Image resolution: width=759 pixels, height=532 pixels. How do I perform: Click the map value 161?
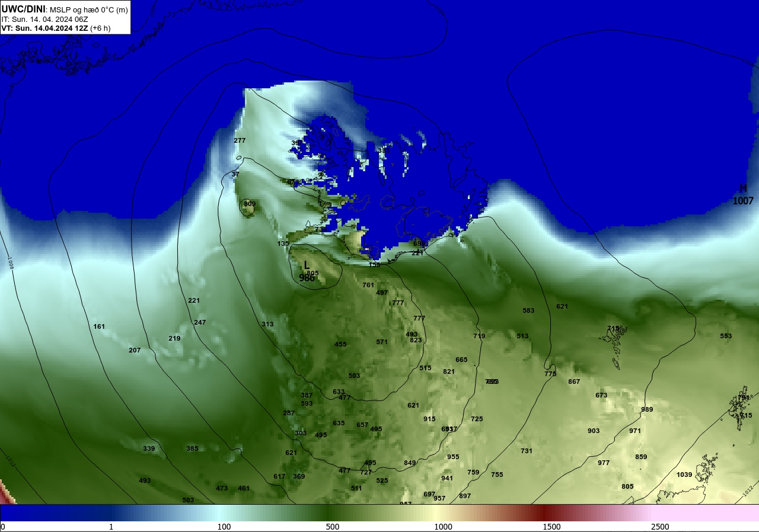click(x=99, y=326)
